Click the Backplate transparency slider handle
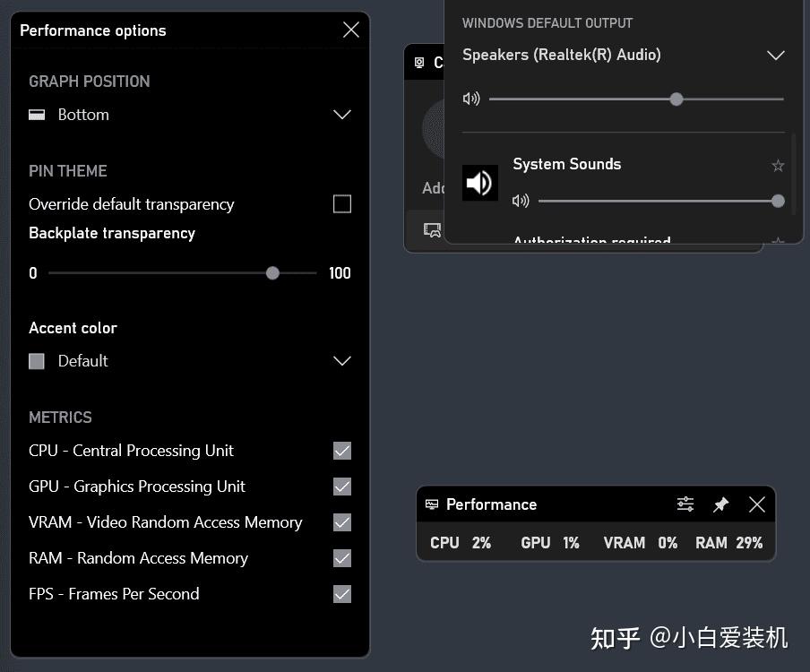Image resolution: width=810 pixels, height=672 pixels. point(272,273)
